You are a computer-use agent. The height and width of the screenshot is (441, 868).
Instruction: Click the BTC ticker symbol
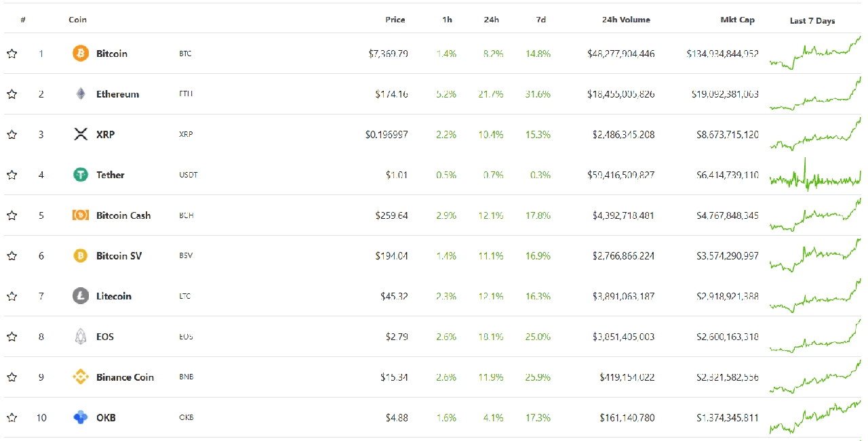coord(185,54)
